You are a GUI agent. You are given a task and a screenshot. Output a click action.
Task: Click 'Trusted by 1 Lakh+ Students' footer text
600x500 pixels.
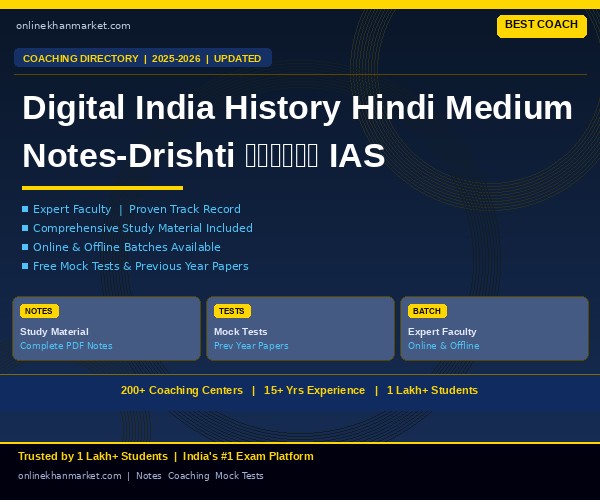pyautogui.click(x=93, y=456)
